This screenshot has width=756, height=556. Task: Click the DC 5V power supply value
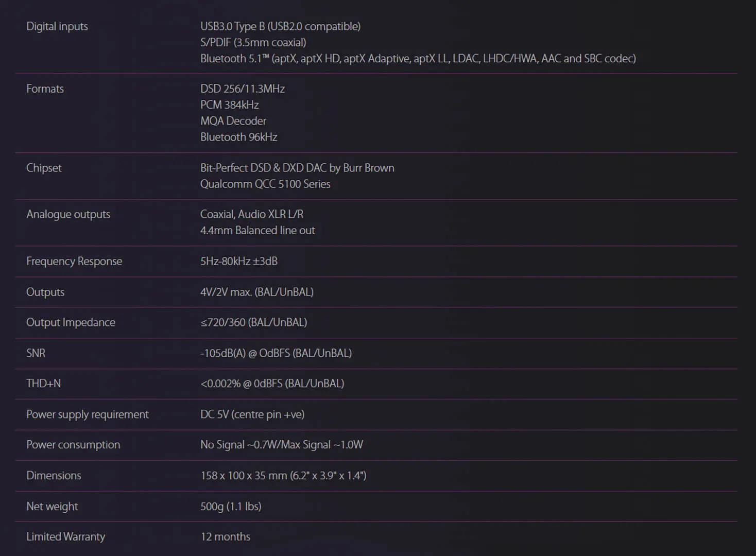click(x=252, y=414)
